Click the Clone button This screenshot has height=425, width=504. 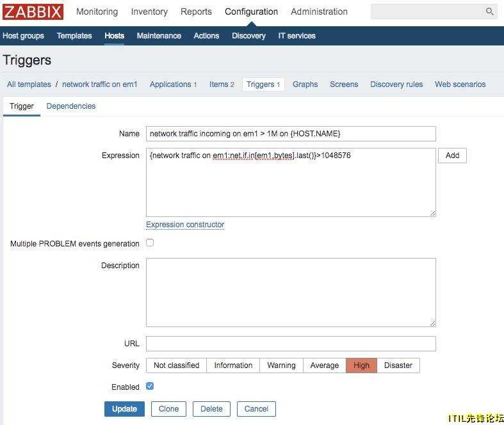(168, 409)
